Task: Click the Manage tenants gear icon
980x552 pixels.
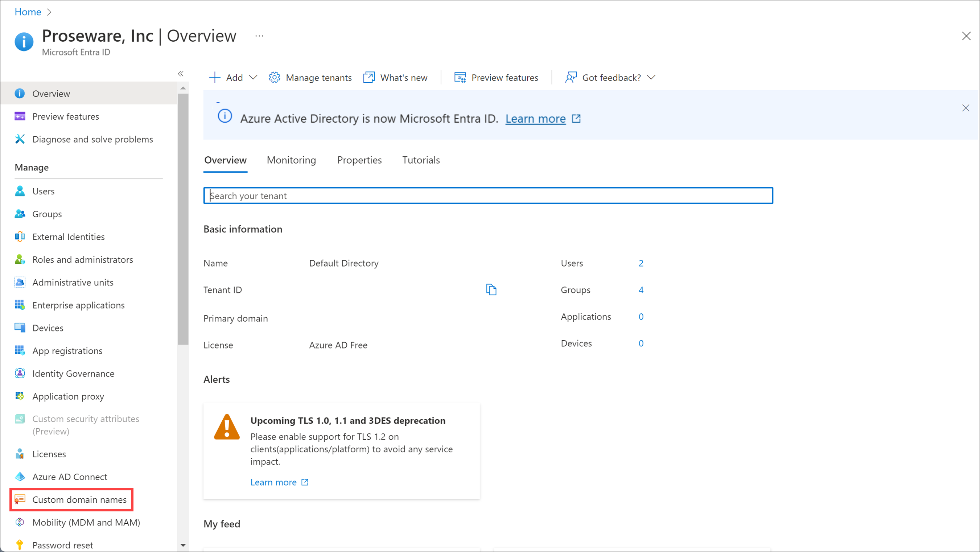Action: (x=274, y=78)
